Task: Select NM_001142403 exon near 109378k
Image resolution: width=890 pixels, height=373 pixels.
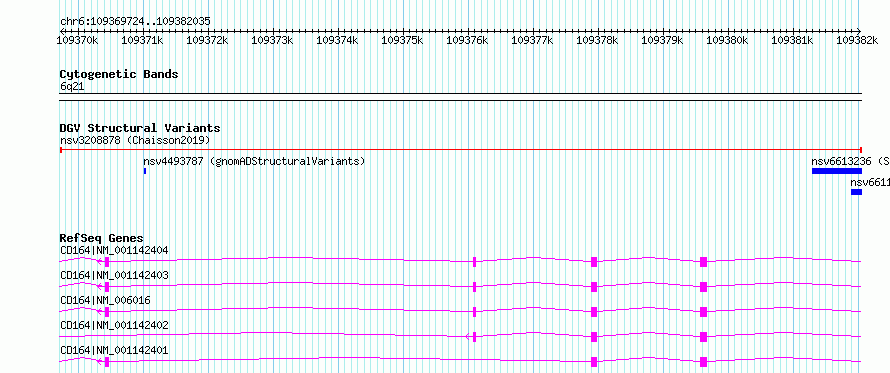Action: point(594,287)
